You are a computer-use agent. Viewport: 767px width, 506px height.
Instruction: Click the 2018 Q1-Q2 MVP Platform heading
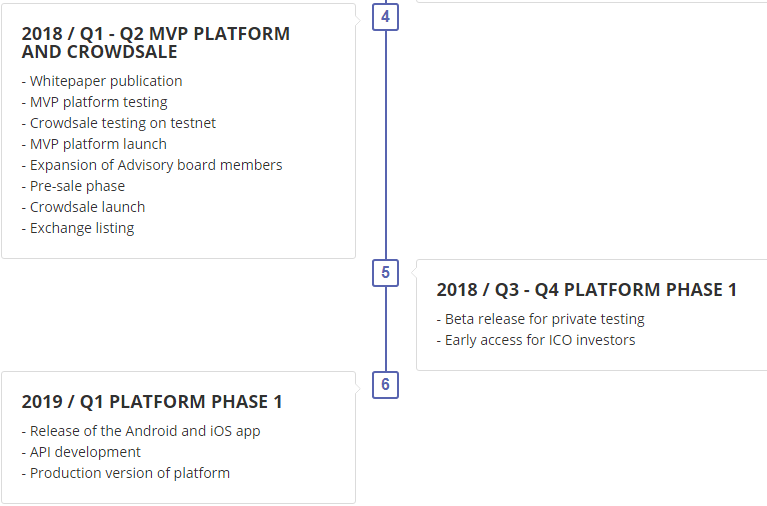pos(155,42)
